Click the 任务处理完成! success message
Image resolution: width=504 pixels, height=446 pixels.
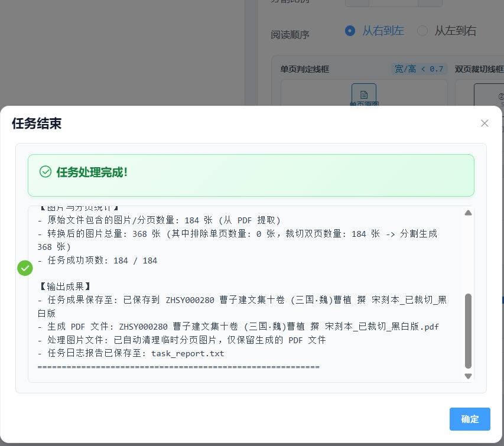92,172
